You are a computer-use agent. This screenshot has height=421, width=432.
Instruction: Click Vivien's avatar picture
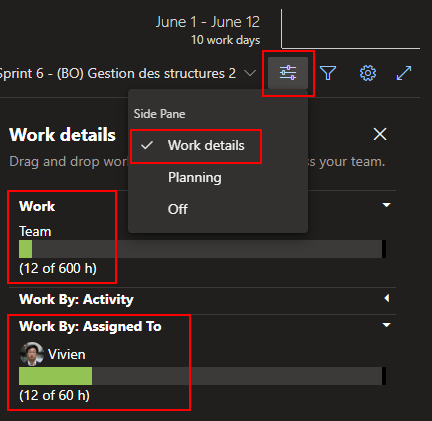(32, 354)
